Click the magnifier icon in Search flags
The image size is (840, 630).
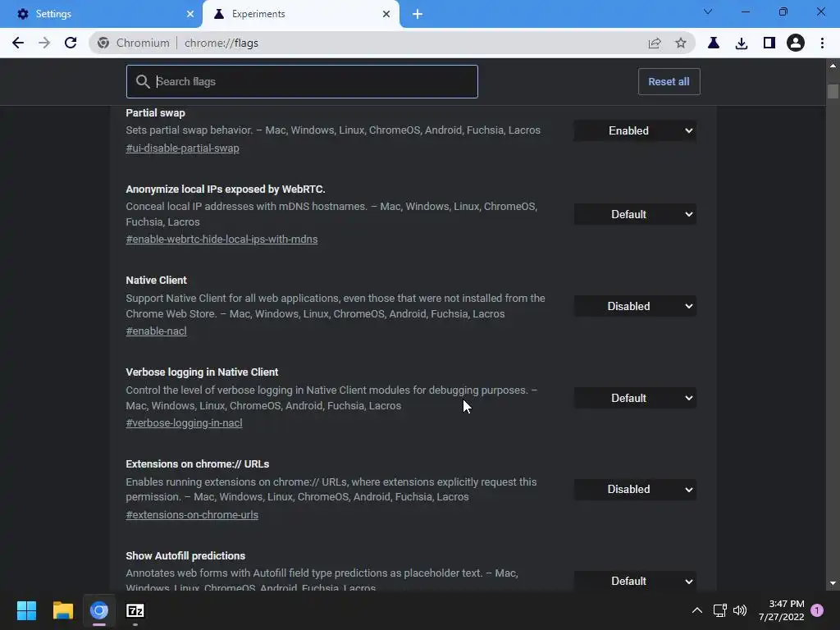(143, 81)
